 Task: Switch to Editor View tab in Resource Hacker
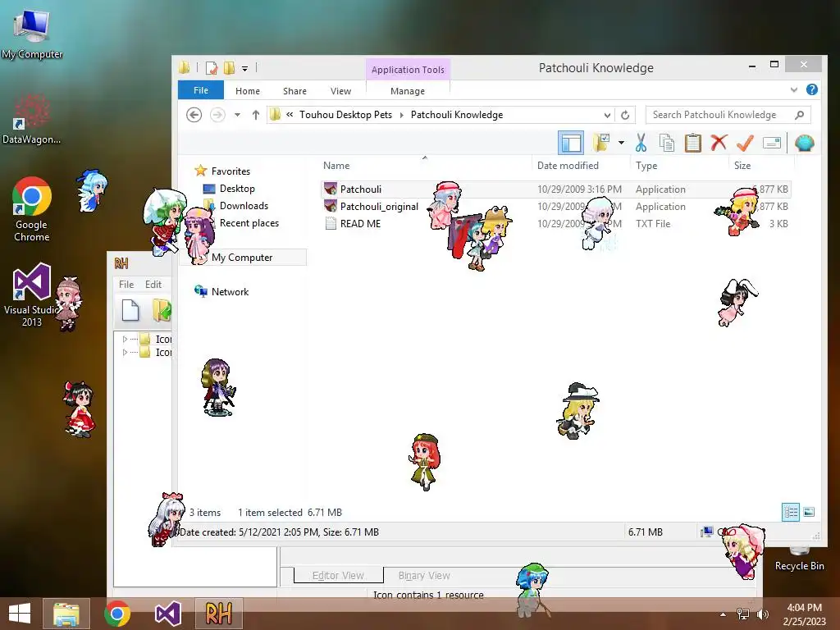click(x=338, y=575)
